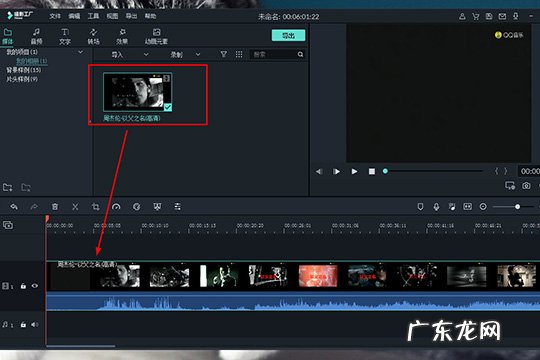Open preview display settings monitor icon
540x360 pixels.
pyautogui.click(x=510, y=186)
